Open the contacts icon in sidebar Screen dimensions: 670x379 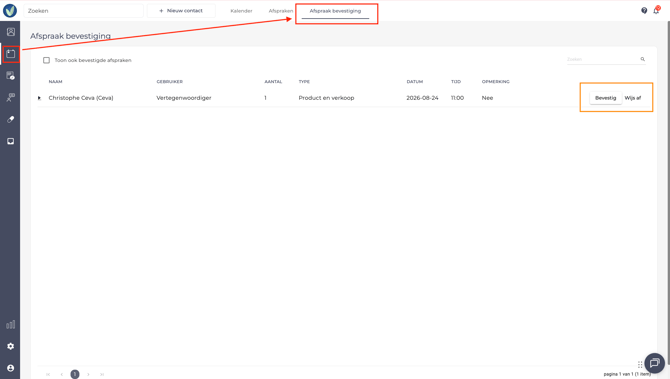(x=11, y=32)
